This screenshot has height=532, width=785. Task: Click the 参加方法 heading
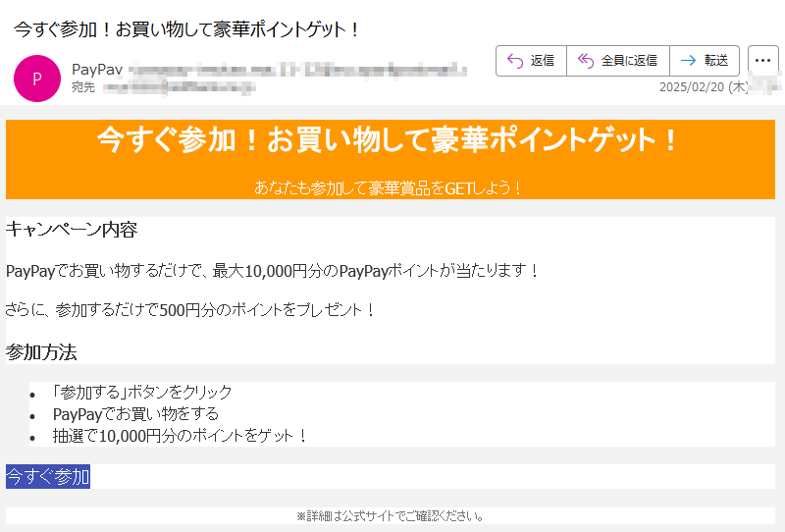(41, 352)
